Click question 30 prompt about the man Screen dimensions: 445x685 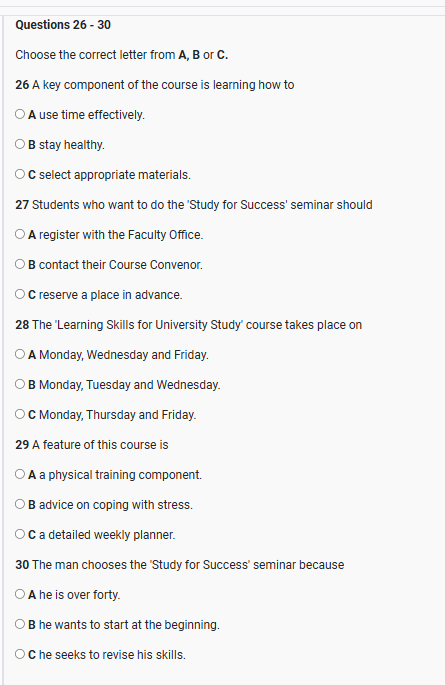(x=179, y=565)
